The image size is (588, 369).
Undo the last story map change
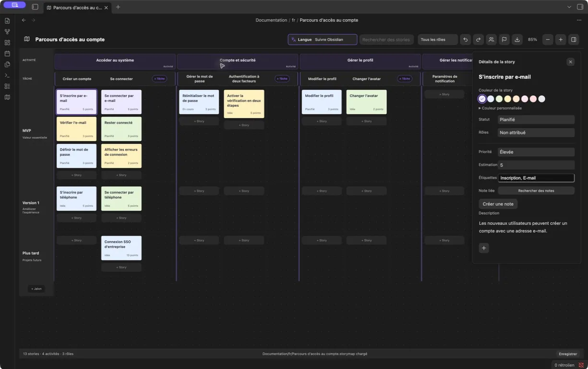[x=465, y=39]
